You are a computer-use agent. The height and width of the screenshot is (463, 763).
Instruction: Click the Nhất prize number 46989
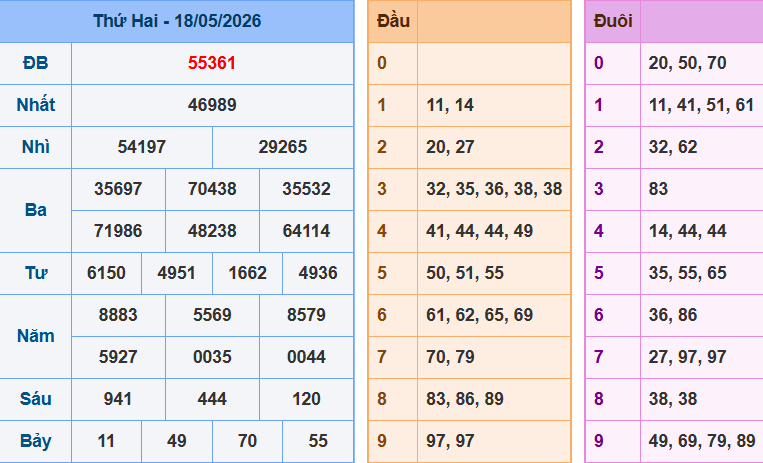212,105
